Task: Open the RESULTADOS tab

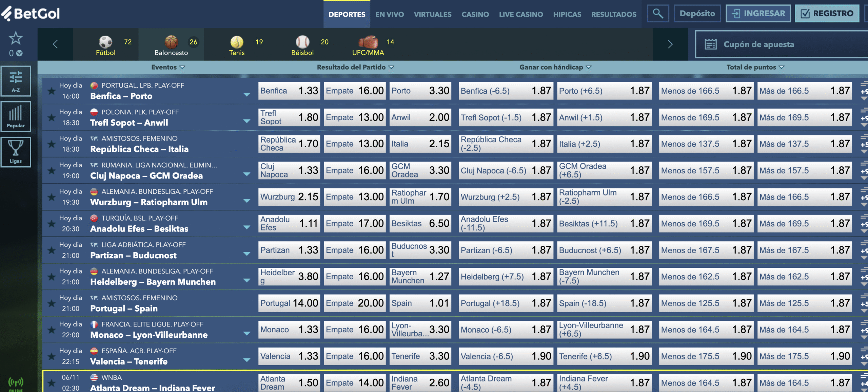Action: (614, 14)
